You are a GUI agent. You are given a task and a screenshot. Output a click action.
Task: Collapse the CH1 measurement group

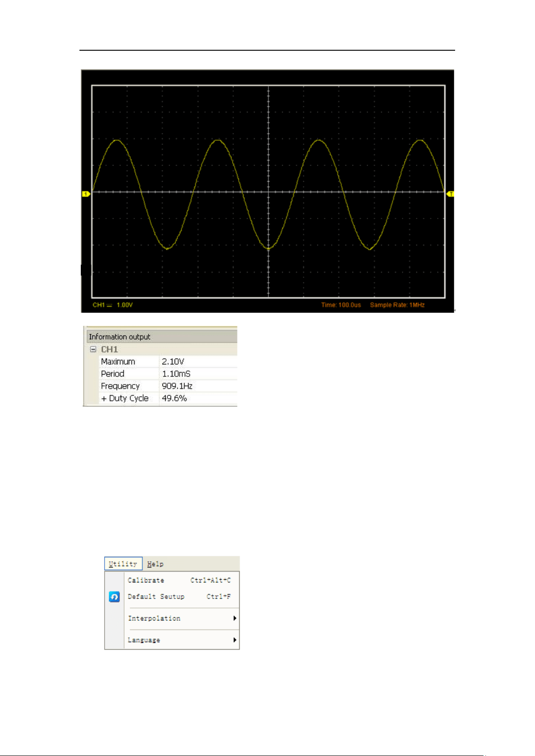click(93, 349)
